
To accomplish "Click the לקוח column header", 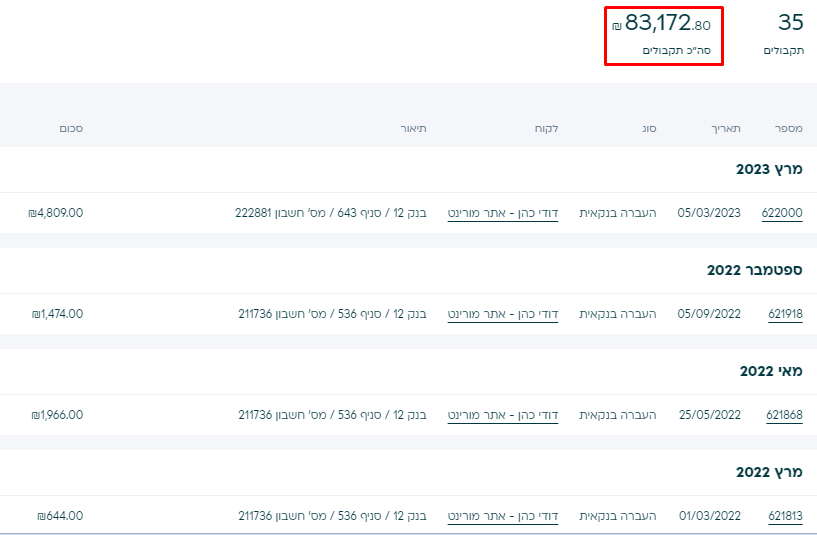I will pos(546,128).
